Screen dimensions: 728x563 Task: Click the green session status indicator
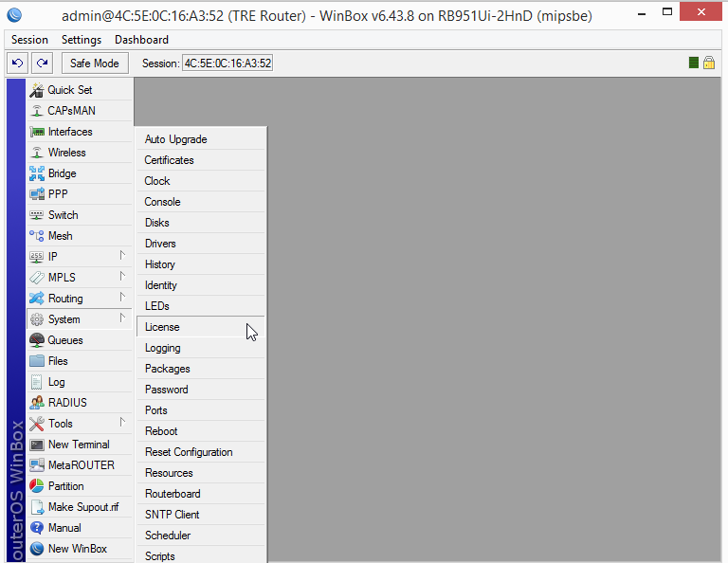coord(694,63)
